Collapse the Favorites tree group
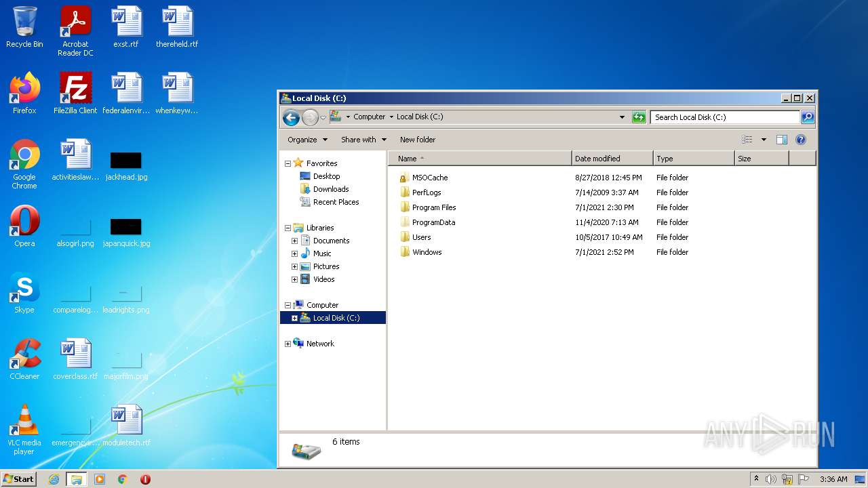This screenshot has height=488, width=868. pos(288,163)
